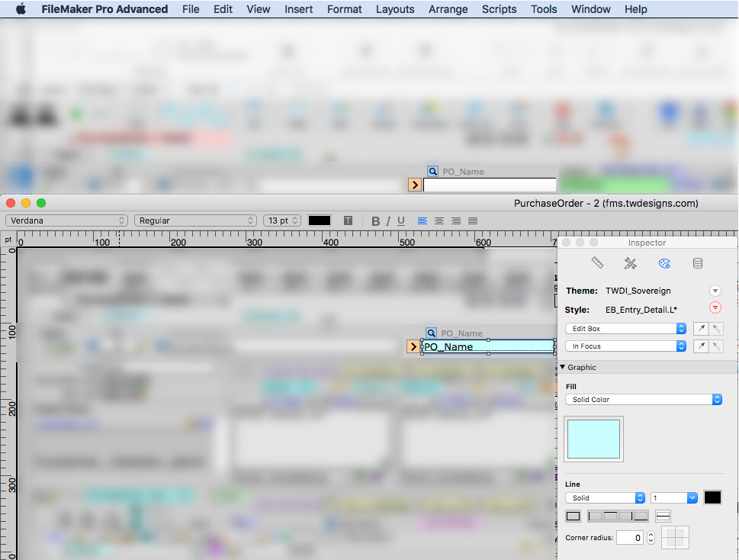Click the light cyan fill color swatch
Screen dimensions: 739x560
point(593,439)
